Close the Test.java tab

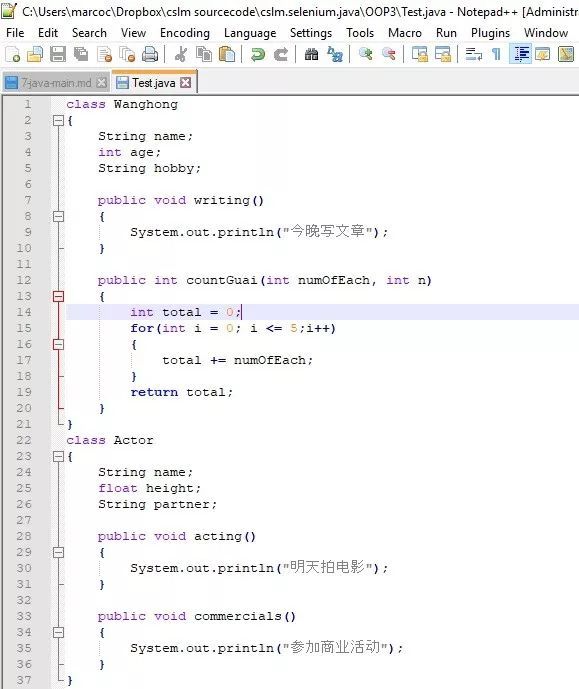click(186, 83)
